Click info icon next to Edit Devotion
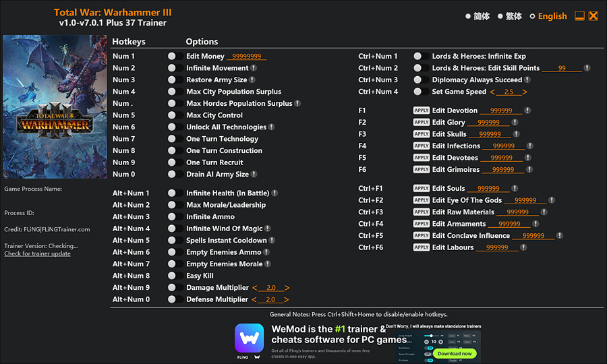The height and width of the screenshot is (364, 607). [527, 111]
